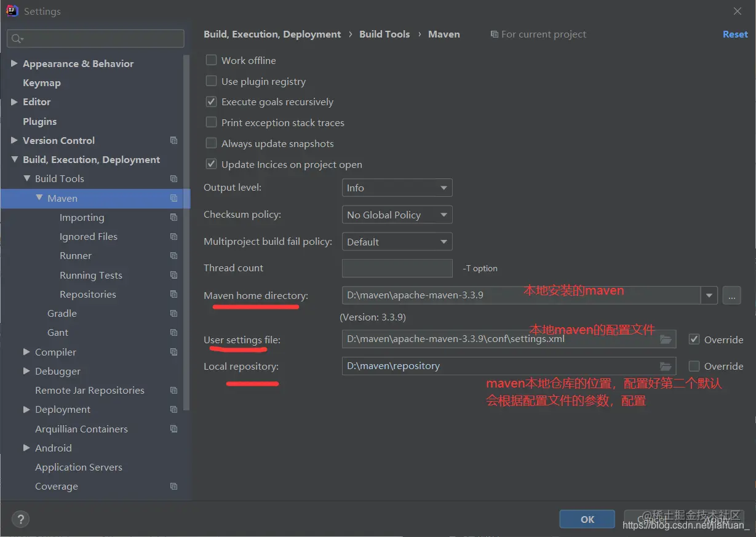This screenshot has height=537, width=756.
Task: Open Application Servers settings
Action: tap(79, 467)
